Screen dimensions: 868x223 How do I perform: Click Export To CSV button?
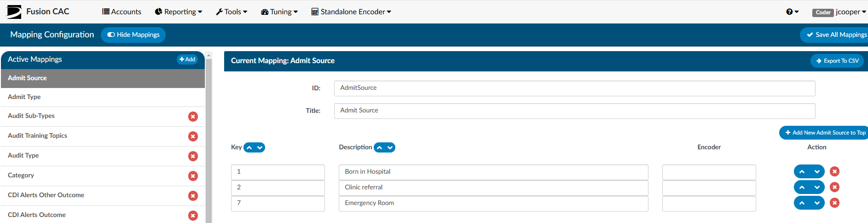837,61
